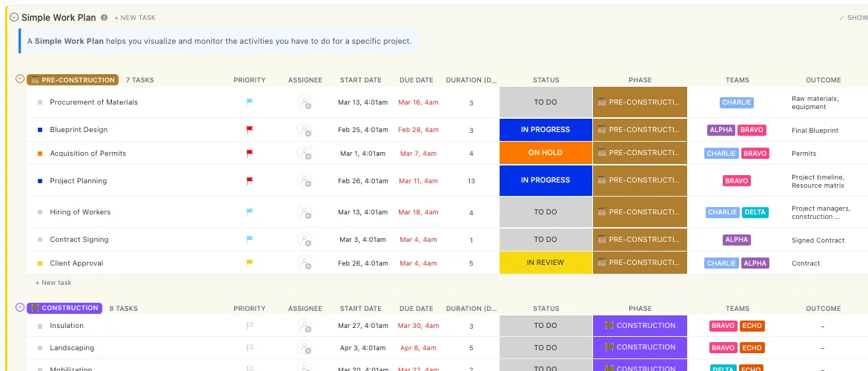Click + New task under Client Approval
Image resolution: width=868 pixels, height=371 pixels.
(x=53, y=283)
